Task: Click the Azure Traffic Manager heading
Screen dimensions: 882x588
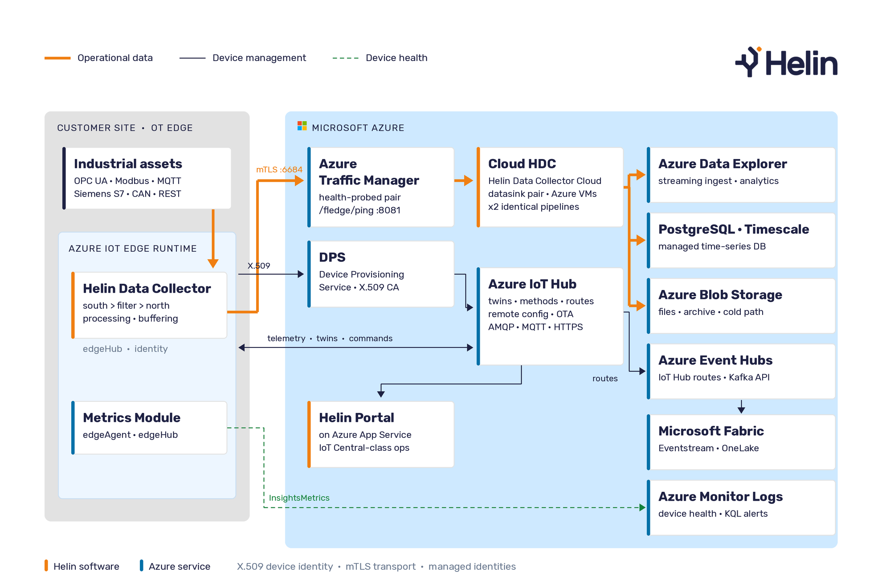Action: [369, 172]
